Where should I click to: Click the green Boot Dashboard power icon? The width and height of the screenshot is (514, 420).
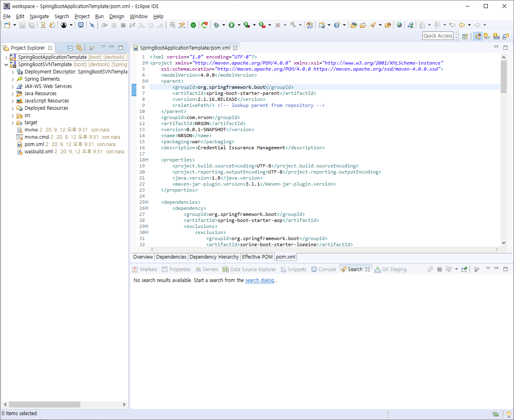click(x=193, y=25)
